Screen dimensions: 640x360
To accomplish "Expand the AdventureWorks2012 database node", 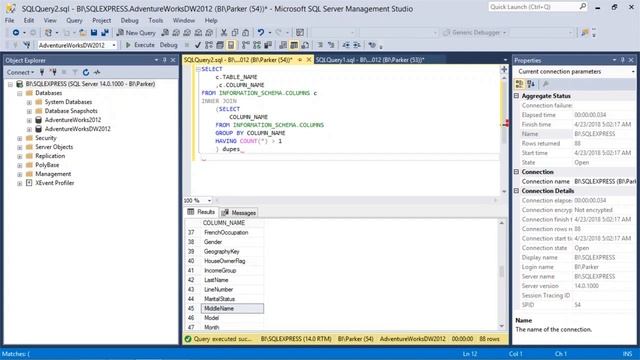I will (29, 120).
